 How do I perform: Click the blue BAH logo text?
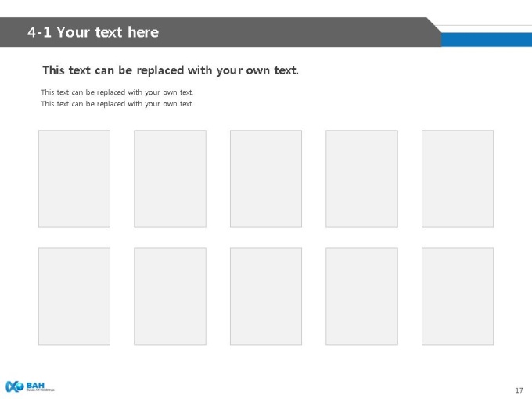pyautogui.click(x=35, y=386)
